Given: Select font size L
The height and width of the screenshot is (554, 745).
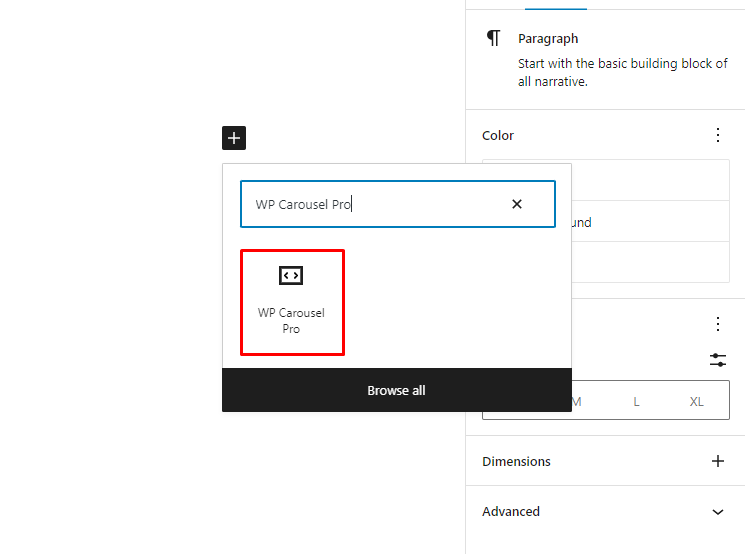Looking at the screenshot, I should click(636, 401).
